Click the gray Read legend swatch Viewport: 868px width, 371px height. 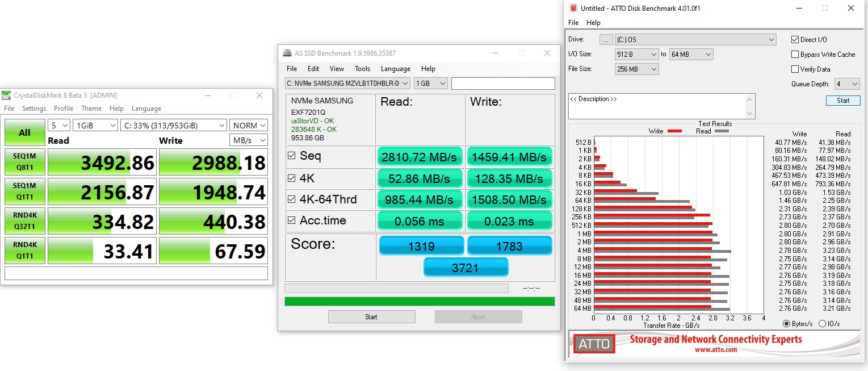[722, 131]
